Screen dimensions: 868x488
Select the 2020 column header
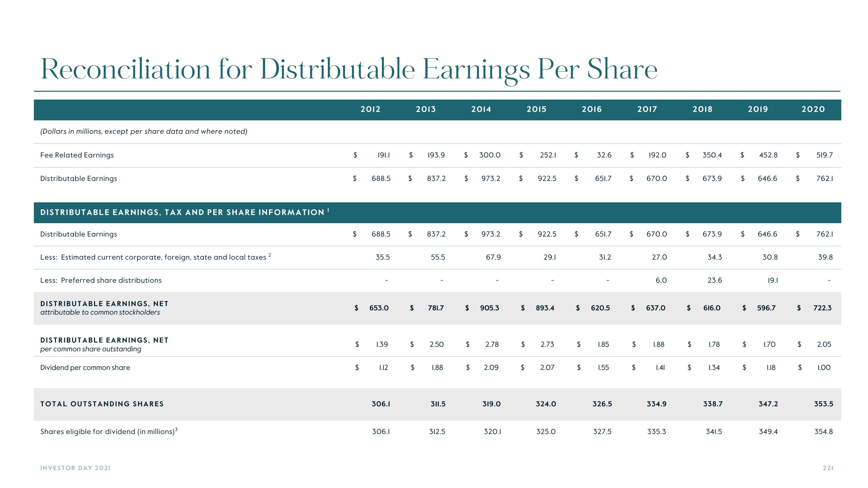coord(813,109)
